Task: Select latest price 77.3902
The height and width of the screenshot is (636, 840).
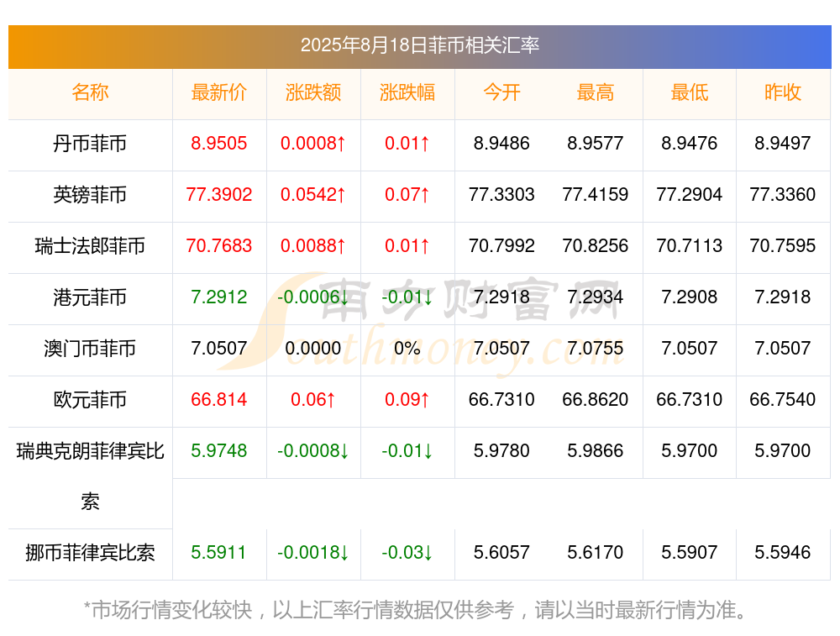Action: [x=219, y=195]
